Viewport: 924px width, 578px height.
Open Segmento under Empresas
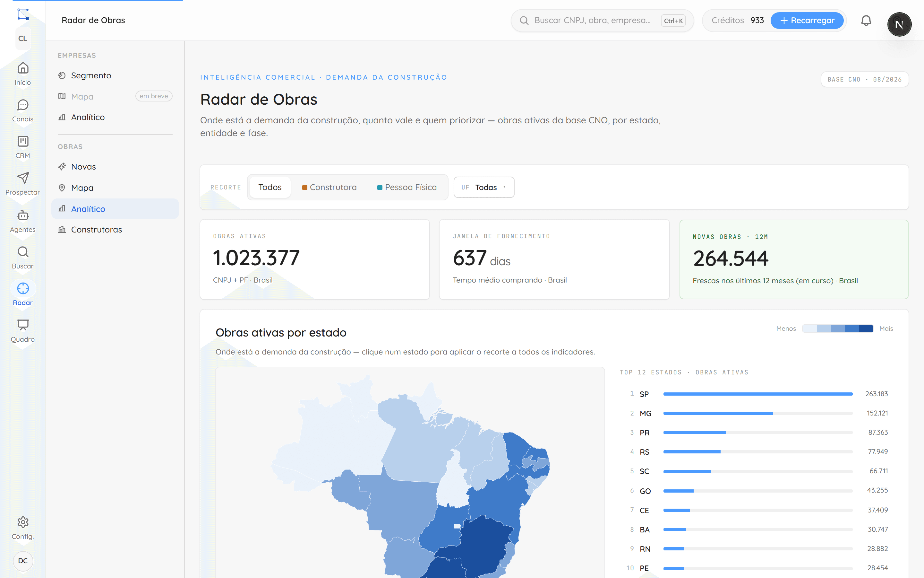click(115, 75)
